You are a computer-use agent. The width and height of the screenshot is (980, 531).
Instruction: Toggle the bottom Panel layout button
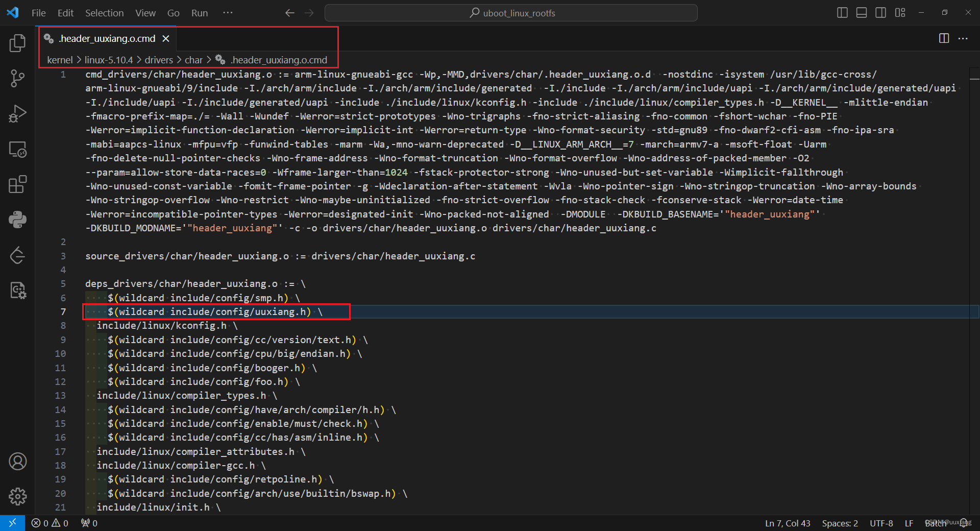click(862, 13)
